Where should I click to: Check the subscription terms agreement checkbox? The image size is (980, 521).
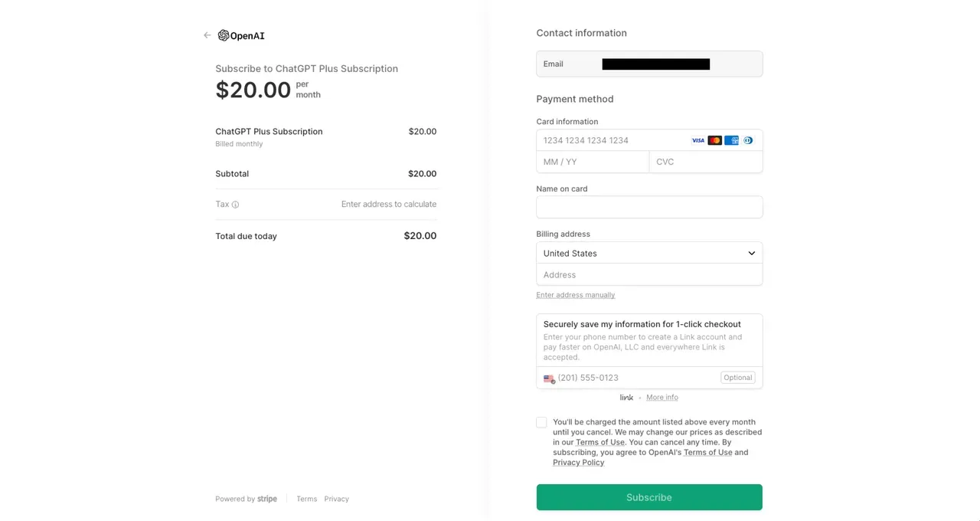(541, 422)
